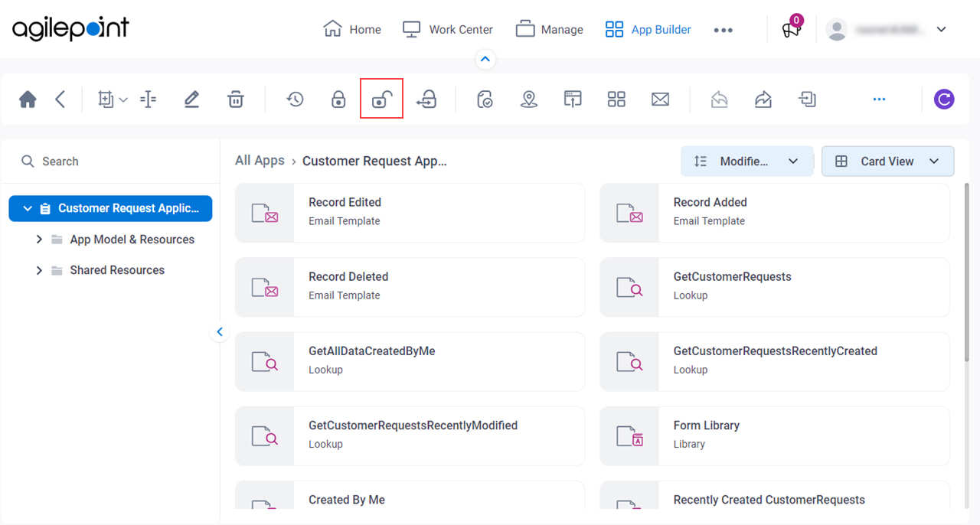Screen dimensions: 980x525
Task: Click the location pin icon
Action: point(528,99)
